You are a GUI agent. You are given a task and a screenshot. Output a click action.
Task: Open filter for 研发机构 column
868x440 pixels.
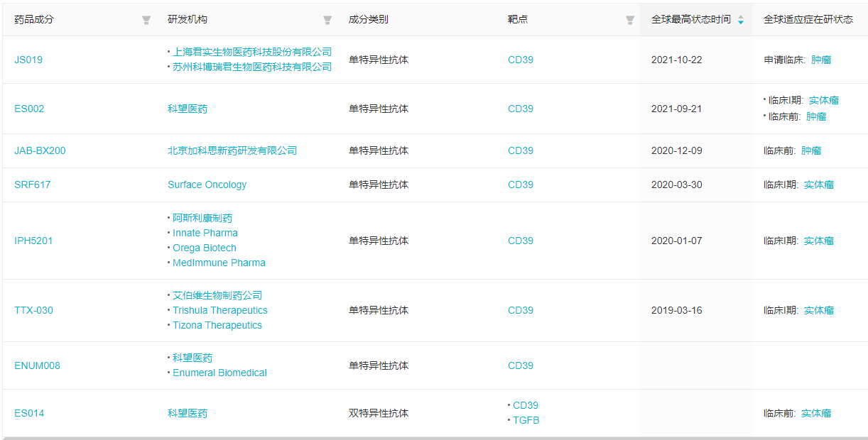tap(327, 20)
